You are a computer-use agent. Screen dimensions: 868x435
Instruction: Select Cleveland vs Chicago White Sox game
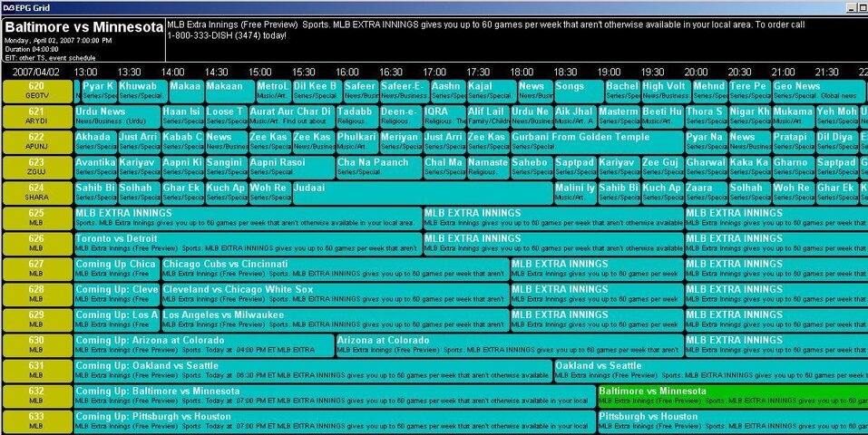tap(336, 295)
